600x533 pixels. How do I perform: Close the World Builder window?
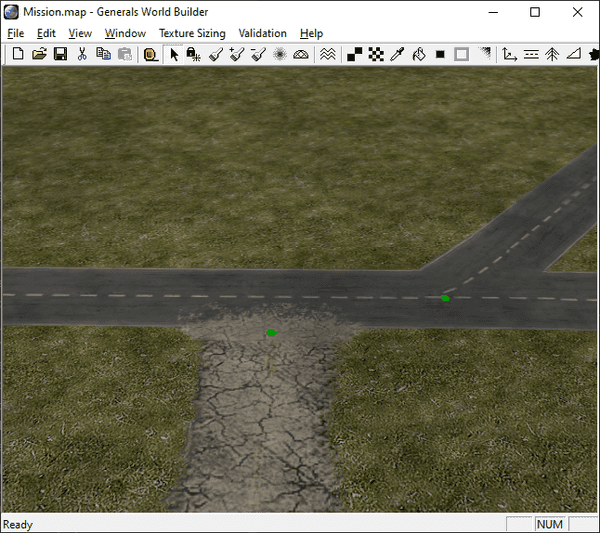(577, 12)
